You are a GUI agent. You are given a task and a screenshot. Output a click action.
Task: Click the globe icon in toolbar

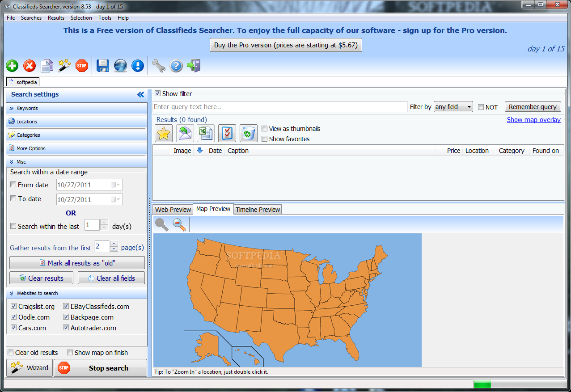[120, 66]
